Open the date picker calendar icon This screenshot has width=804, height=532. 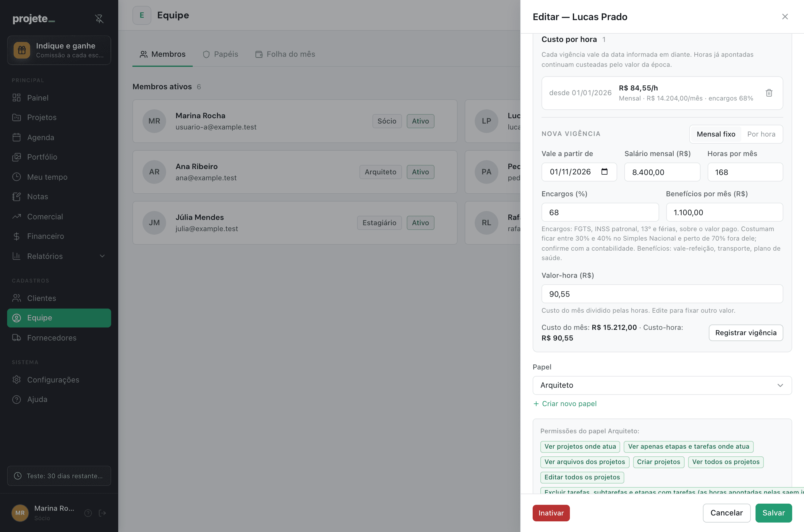[604, 172]
